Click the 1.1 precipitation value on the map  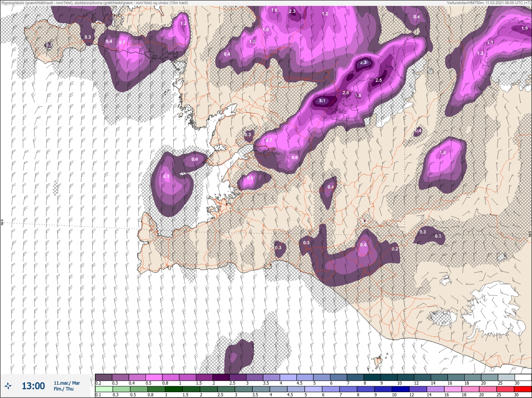490,43
